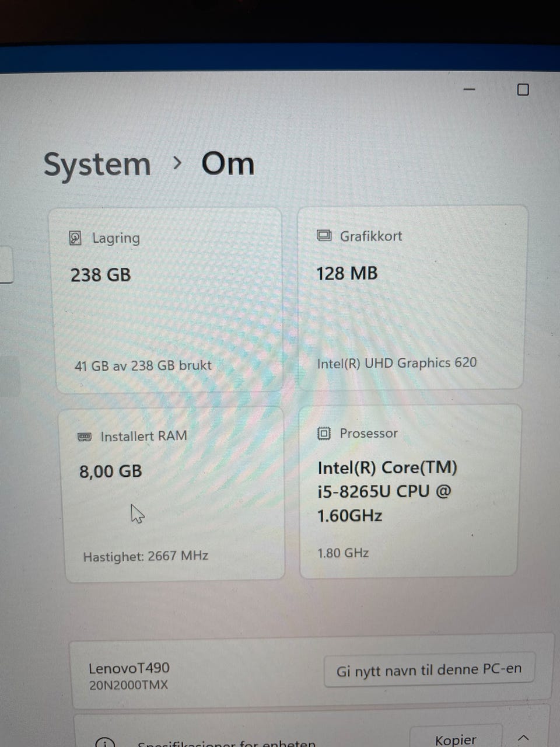Click the Installert RAM memory icon

[85, 437]
